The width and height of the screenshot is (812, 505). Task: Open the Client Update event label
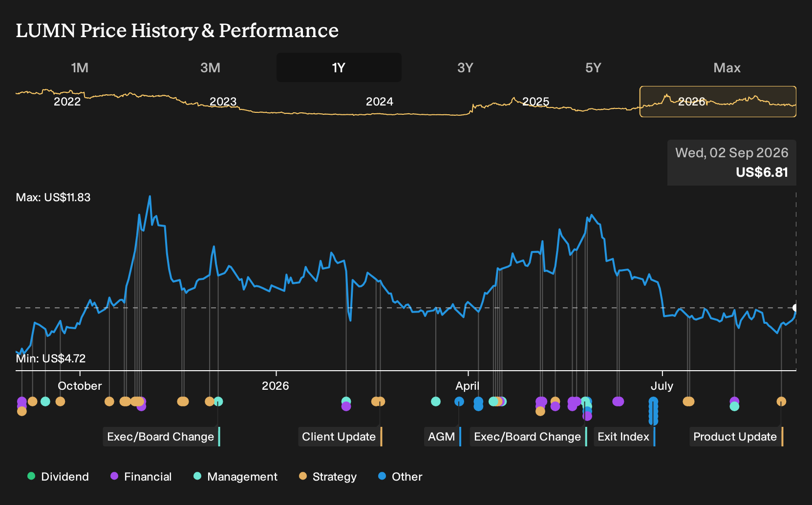click(x=340, y=437)
